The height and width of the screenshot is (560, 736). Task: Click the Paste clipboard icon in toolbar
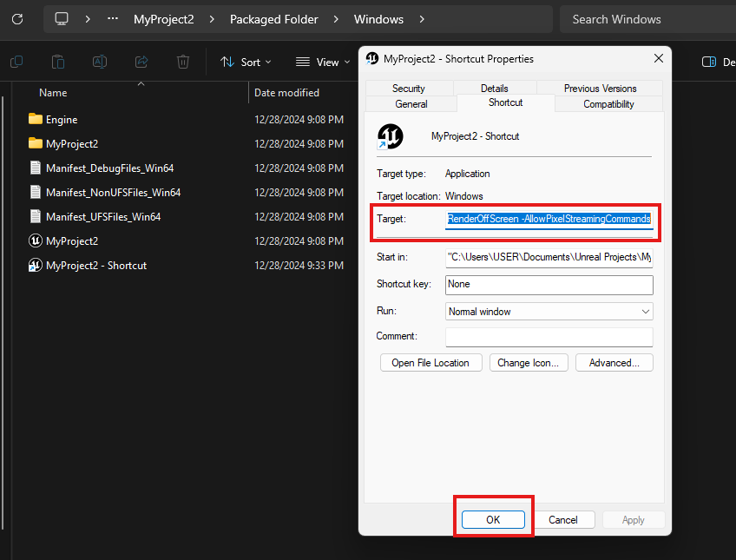(x=58, y=62)
